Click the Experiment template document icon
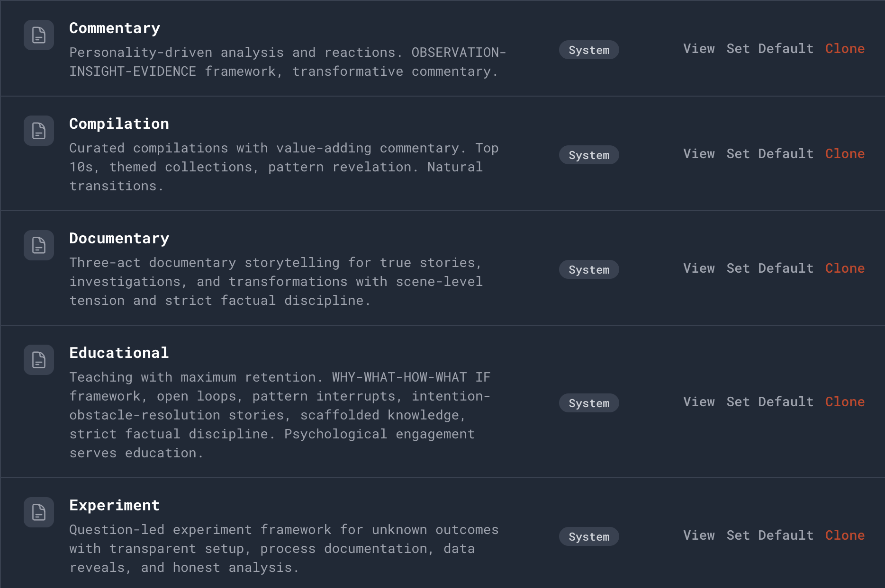885x588 pixels. [x=38, y=512]
